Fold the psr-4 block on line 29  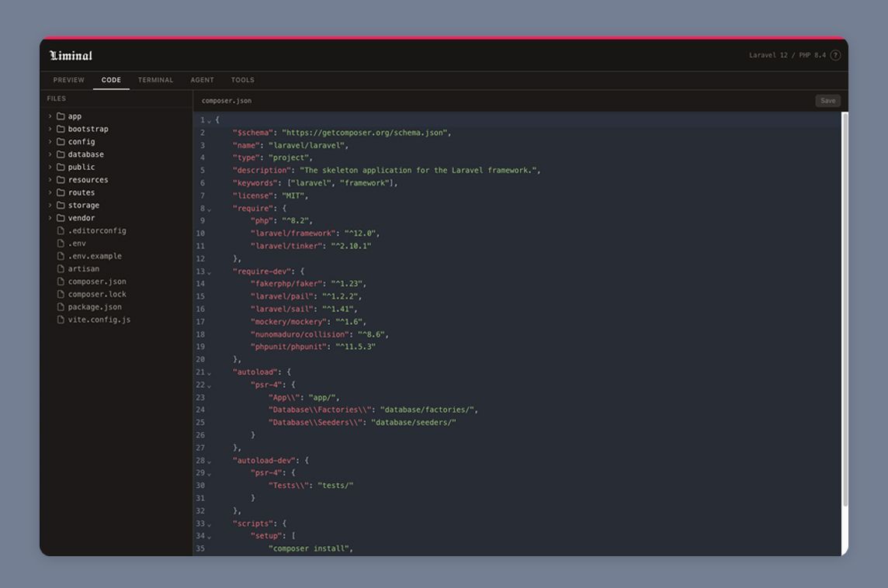(x=209, y=474)
